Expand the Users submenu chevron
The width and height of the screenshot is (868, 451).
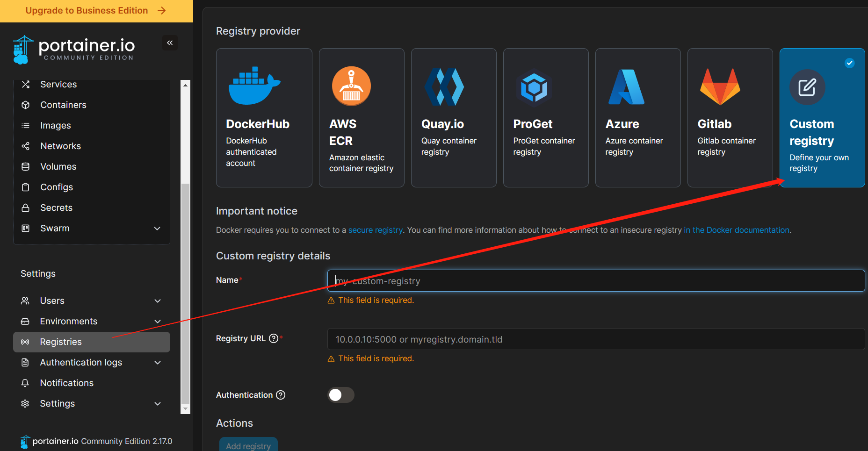point(158,301)
